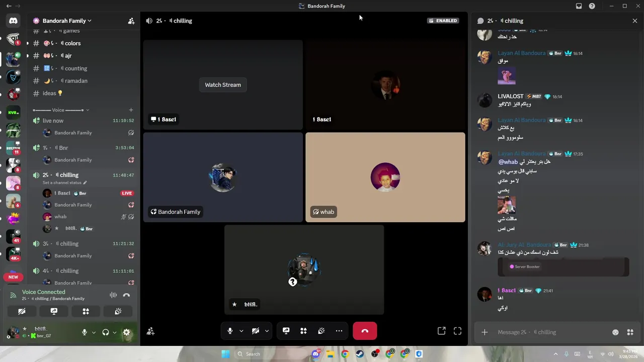Viewport: 644px width, 362px height.
Task: Join the live now voice channel
Action: 84,121
